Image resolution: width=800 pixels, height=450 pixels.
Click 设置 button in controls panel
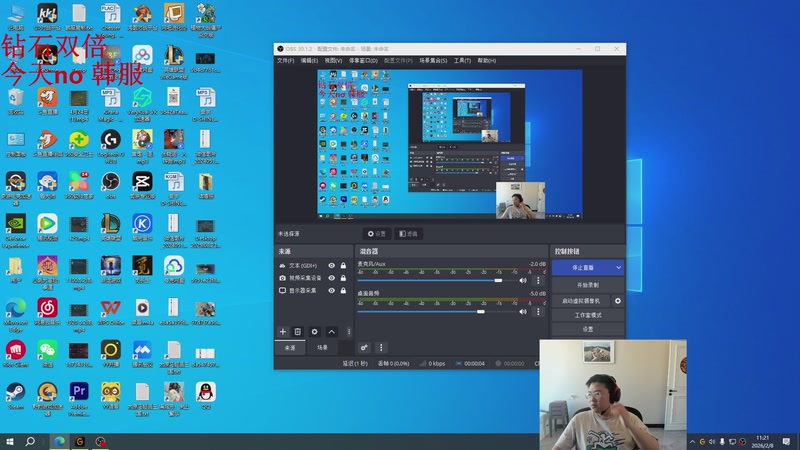(x=588, y=329)
